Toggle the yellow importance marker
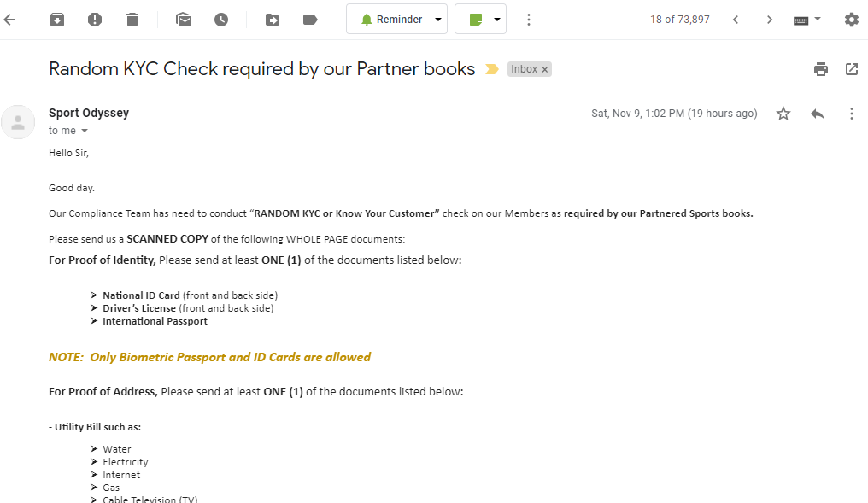Image resolution: width=868 pixels, height=503 pixels. coord(492,69)
